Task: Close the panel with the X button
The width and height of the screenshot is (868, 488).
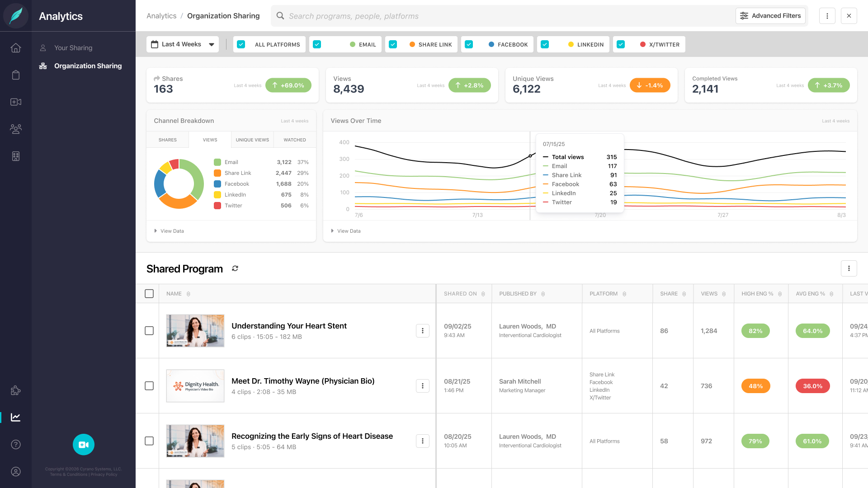Action: 849,16
